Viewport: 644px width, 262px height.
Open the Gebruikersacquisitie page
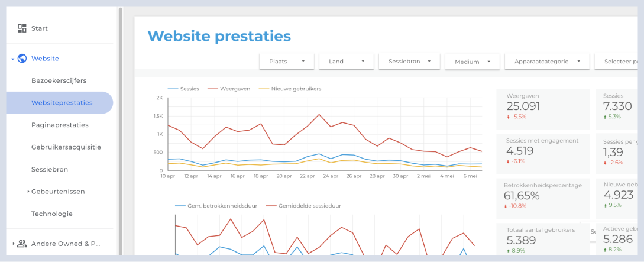point(66,147)
